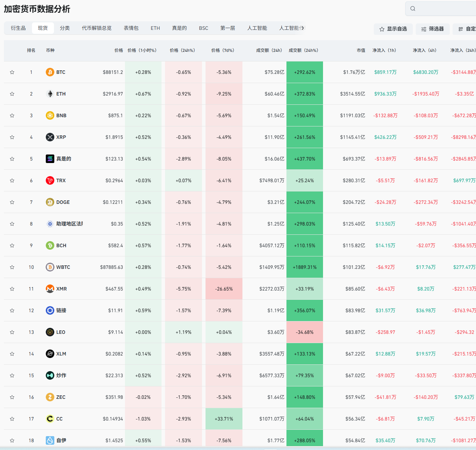Expand more category tabs with arrow
476x450 pixels.
303,28
